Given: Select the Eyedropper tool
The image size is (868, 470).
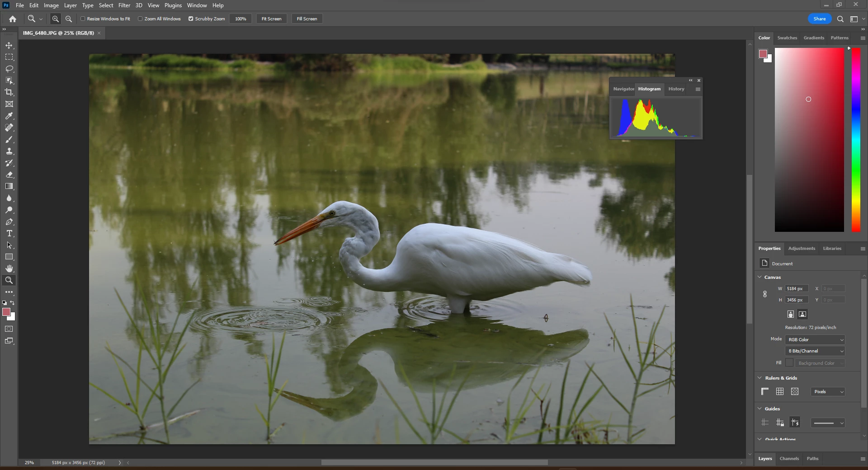Looking at the screenshot, I should tap(9, 116).
